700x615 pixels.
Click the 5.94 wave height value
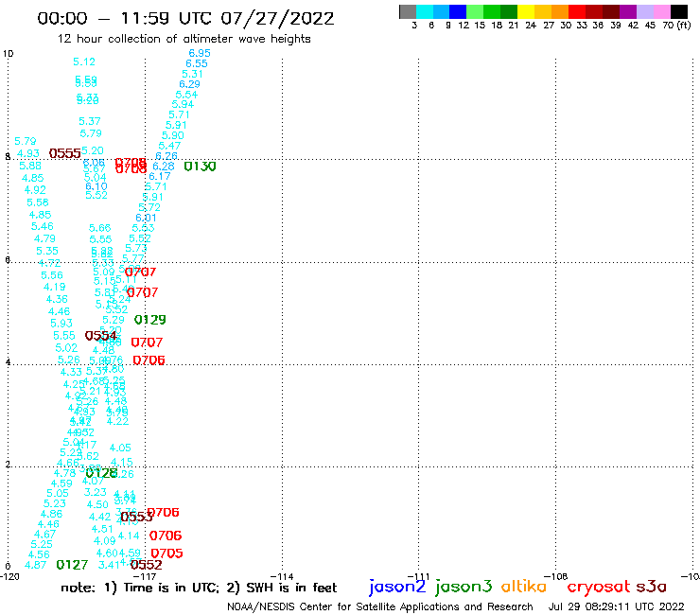[183, 104]
